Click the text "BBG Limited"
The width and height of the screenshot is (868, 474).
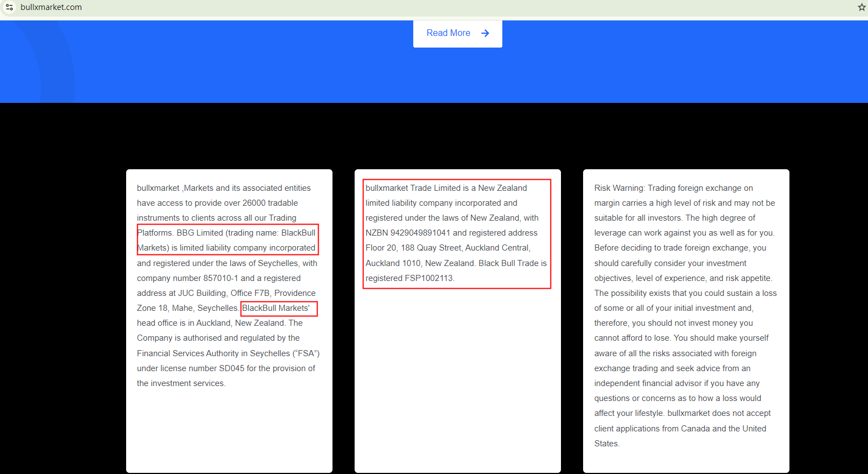tap(200, 233)
